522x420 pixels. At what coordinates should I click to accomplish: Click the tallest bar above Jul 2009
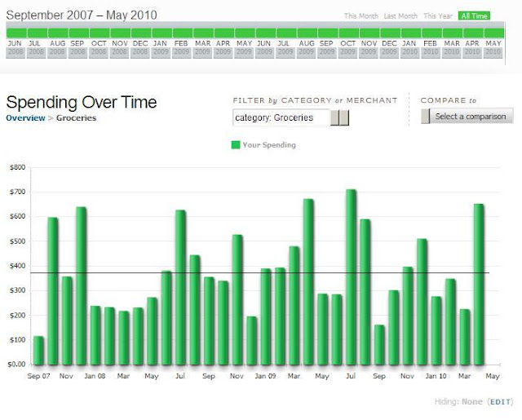(351, 277)
